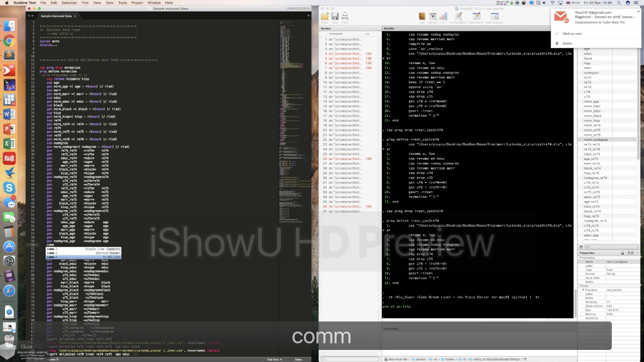
Task: Open the Log icon in Stata toolbar
Action: 422,18
